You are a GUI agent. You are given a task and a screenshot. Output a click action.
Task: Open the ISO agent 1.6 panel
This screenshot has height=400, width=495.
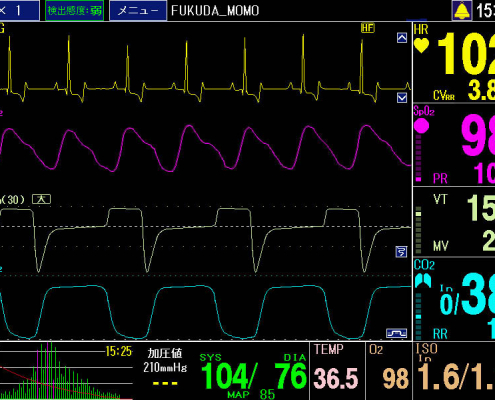pyautogui.click(x=454, y=371)
